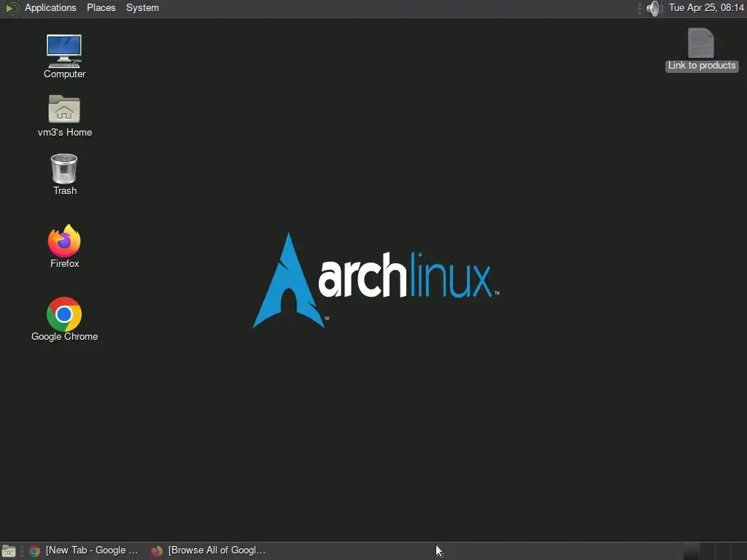Viewport: 747px width, 560px height.
Task: Switch to the first workspace in switcher
Action: point(692,551)
